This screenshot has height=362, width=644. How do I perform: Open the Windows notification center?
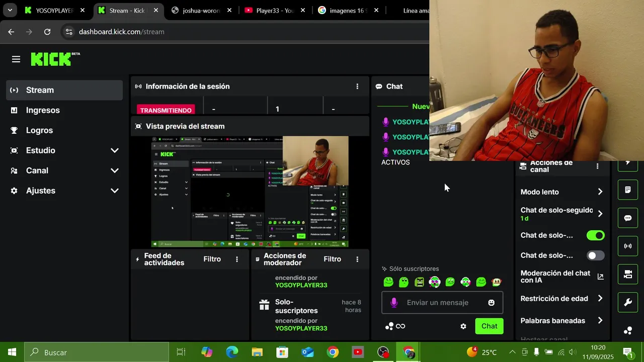628,352
